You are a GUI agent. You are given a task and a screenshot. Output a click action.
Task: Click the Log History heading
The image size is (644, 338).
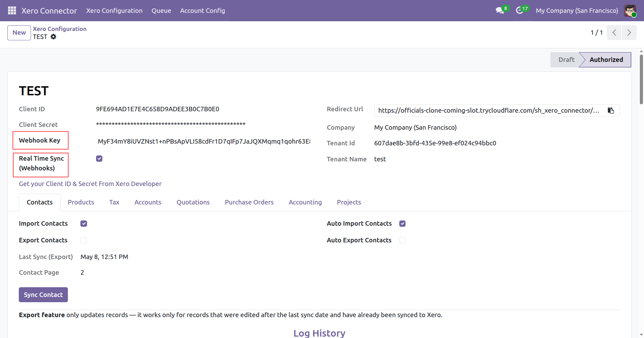(319, 333)
